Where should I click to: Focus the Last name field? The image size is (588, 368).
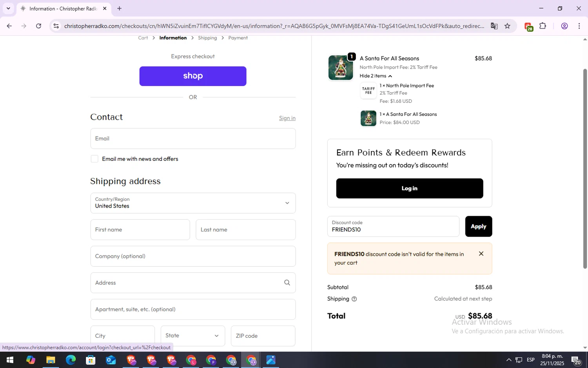point(246,230)
